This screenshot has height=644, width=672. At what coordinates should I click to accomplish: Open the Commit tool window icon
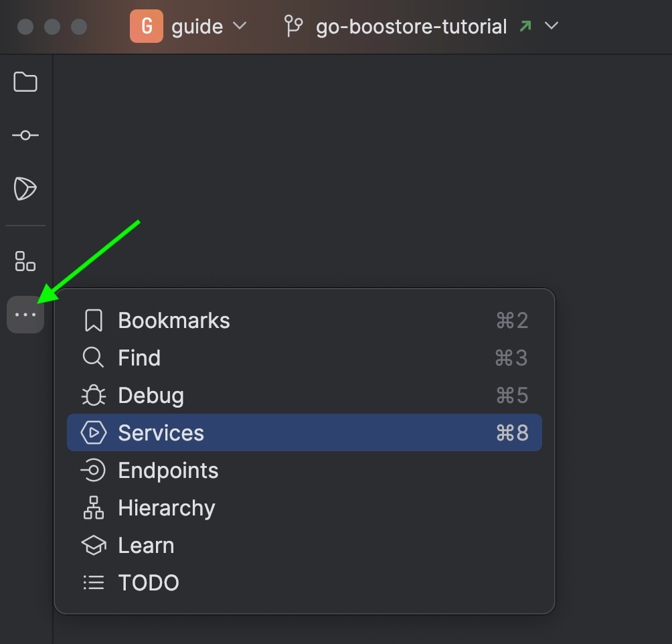click(x=25, y=135)
